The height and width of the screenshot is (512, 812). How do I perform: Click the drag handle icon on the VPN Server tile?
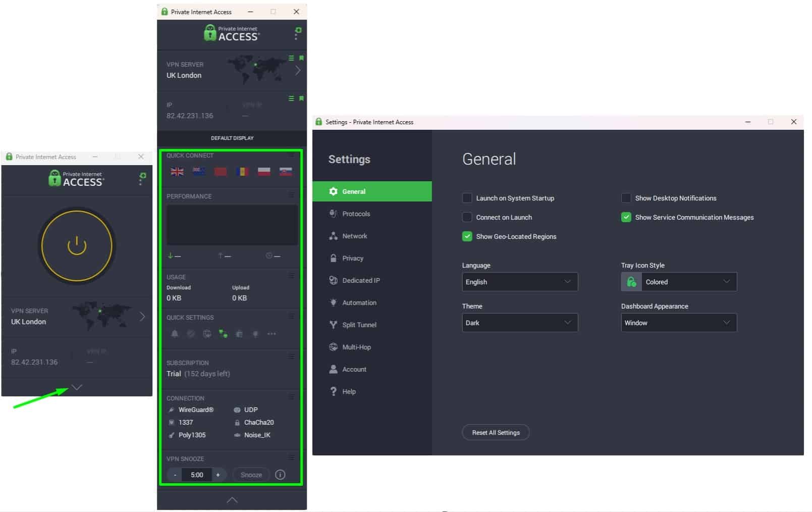coord(291,58)
